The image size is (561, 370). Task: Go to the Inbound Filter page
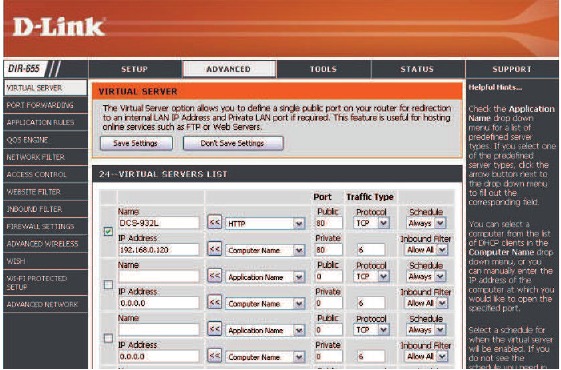click(45, 209)
